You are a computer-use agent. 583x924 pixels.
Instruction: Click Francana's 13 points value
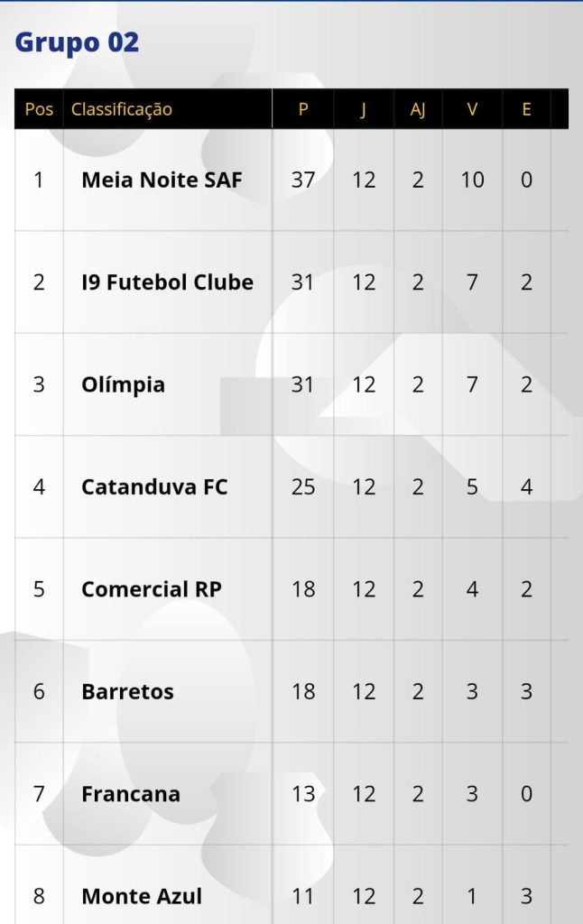click(x=303, y=794)
